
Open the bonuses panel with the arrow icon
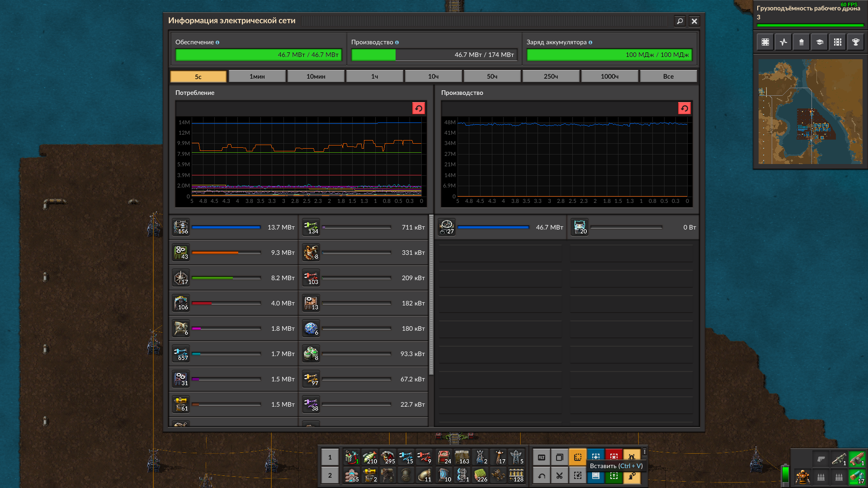click(x=802, y=42)
